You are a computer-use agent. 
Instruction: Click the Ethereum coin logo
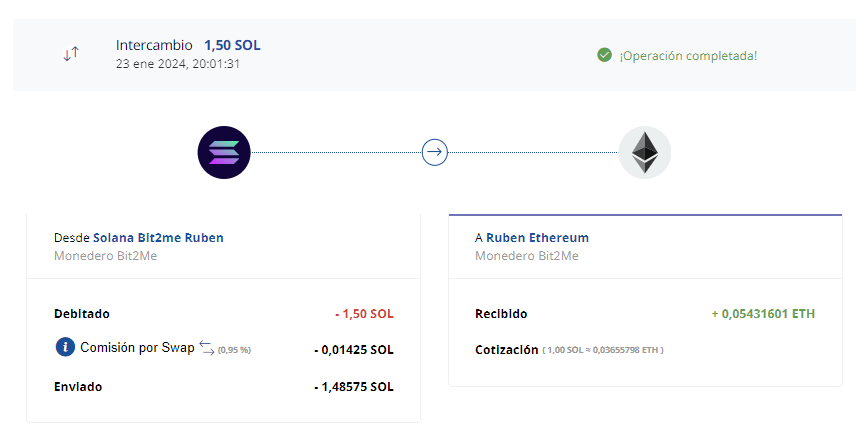click(x=645, y=152)
